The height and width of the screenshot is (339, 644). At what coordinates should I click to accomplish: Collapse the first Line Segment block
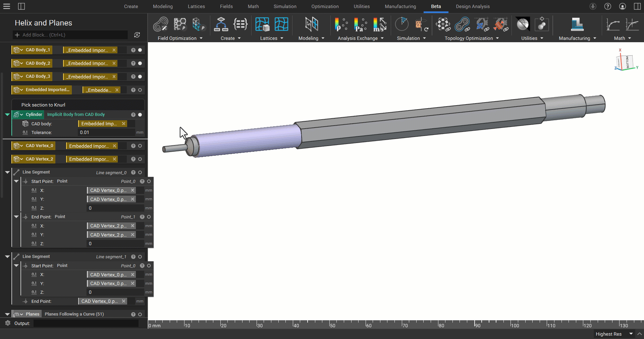[x=7, y=172]
